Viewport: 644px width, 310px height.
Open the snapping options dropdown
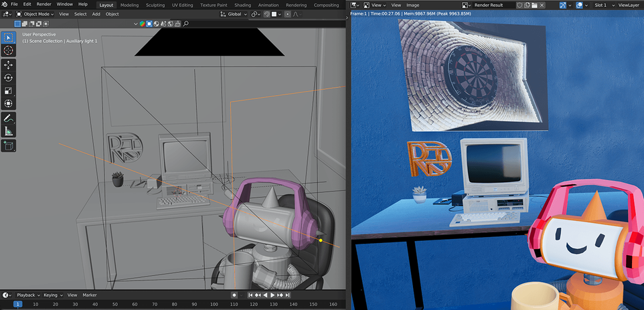[x=276, y=14]
